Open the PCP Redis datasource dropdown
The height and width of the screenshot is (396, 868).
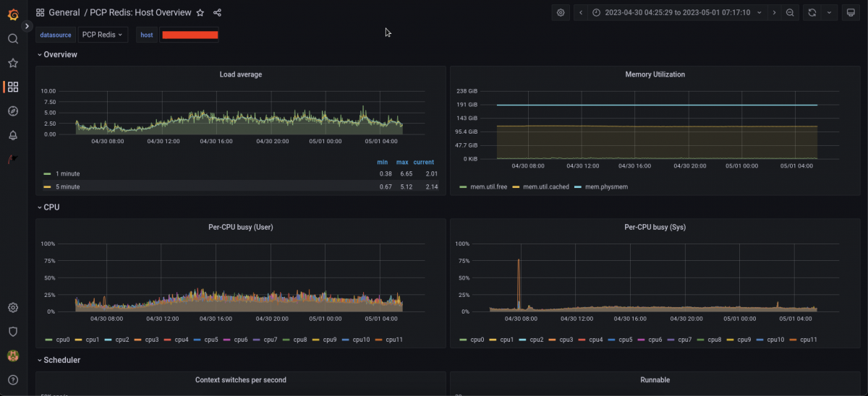(x=102, y=35)
